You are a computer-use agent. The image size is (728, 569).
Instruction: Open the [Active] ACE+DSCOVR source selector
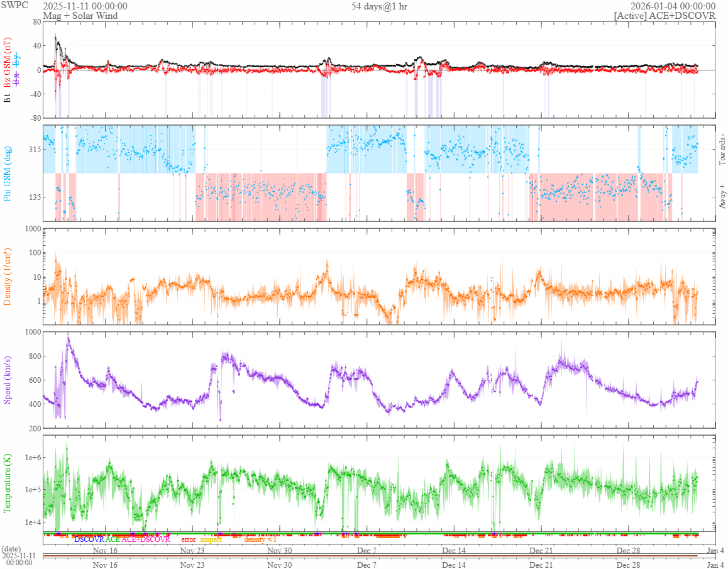665,16
